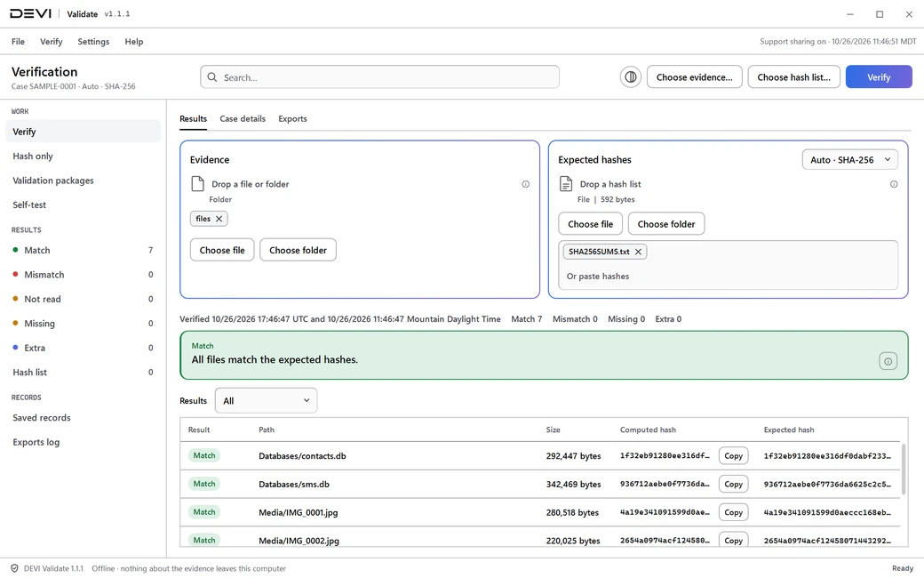924x578 pixels.
Task: Filter by Missing results in sidebar
Action: (84, 323)
